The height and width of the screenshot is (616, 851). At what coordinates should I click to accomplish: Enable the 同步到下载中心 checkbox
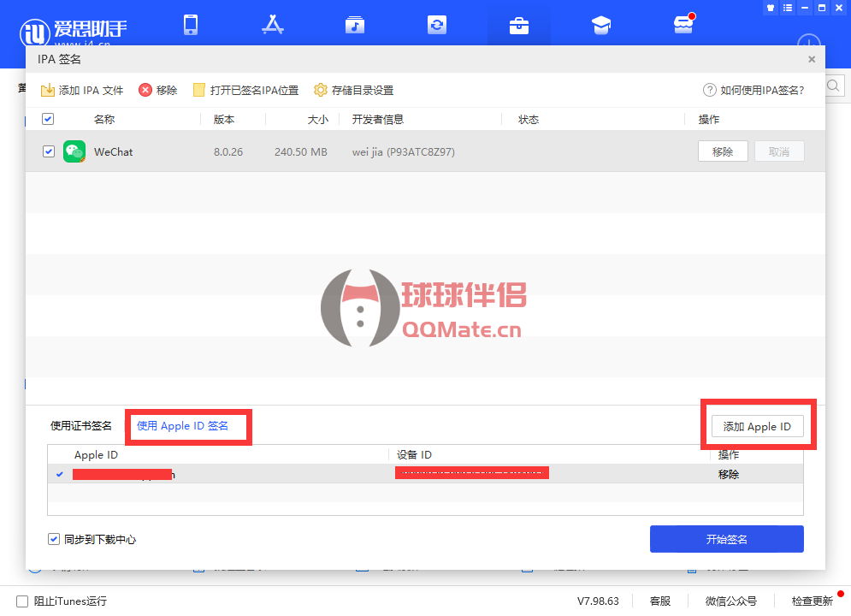54,539
